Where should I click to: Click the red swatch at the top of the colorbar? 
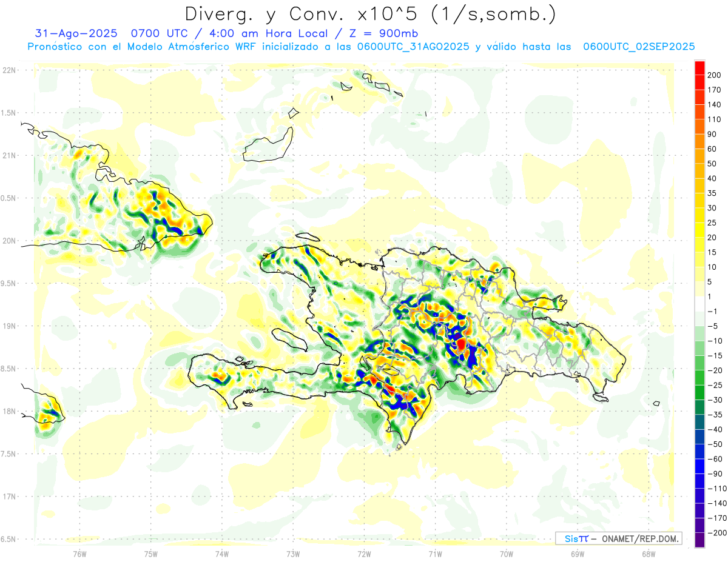tap(700, 68)
